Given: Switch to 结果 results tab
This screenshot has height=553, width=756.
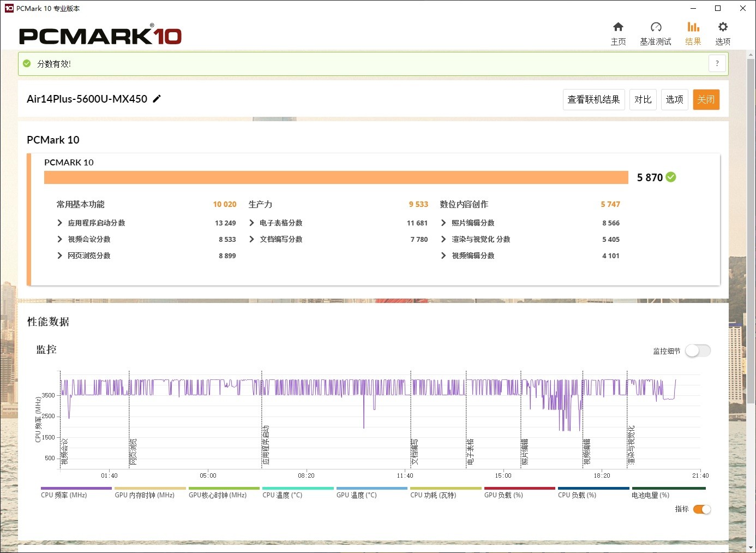Looking at the screenshot, I should [x=693, y=34].
